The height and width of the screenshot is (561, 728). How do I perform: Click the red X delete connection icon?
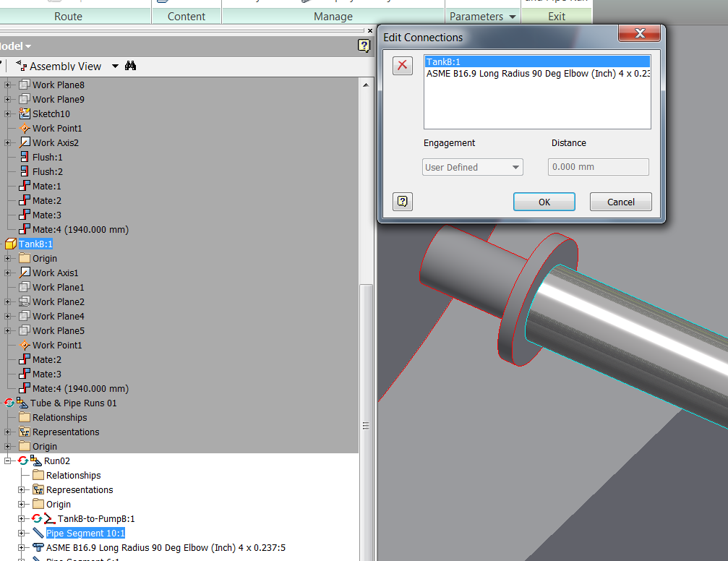coord(402,66)
